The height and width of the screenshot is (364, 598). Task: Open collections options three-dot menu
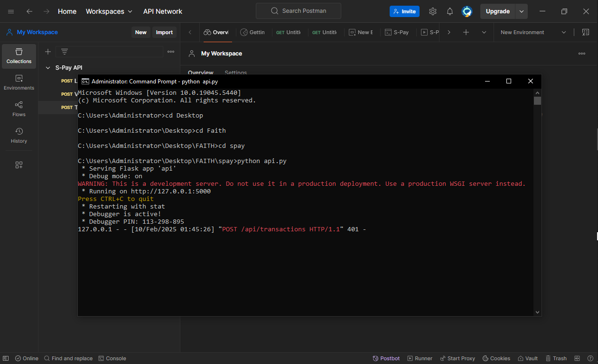171,52
